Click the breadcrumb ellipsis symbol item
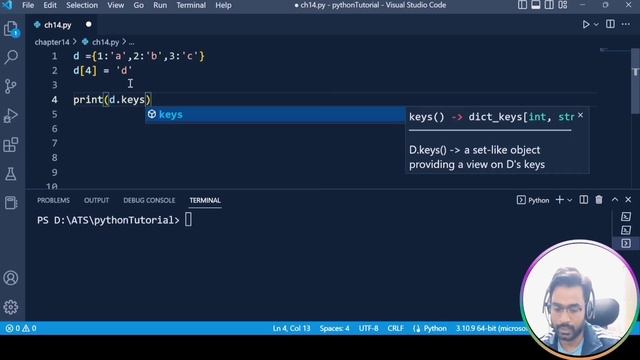 [131, 42]
